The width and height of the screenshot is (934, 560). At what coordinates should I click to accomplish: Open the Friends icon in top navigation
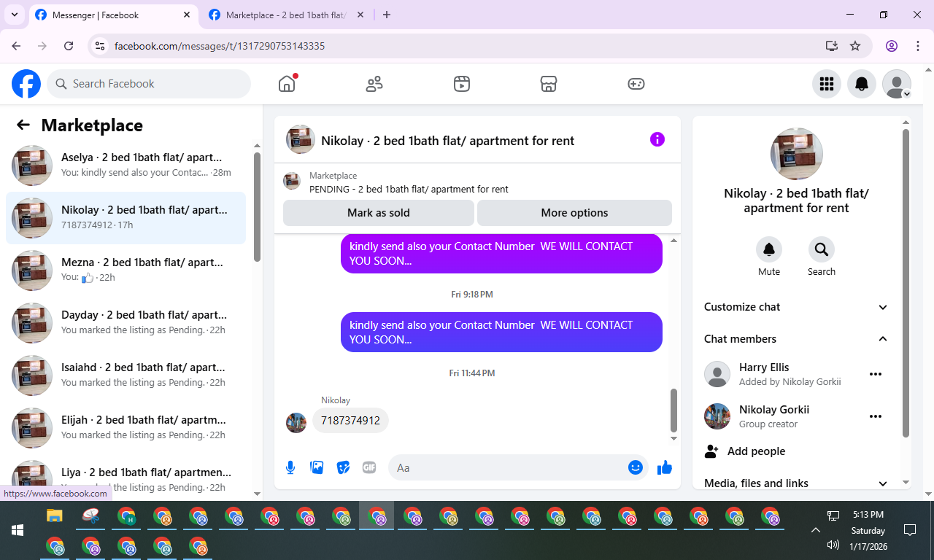click(x=374, y=84)
